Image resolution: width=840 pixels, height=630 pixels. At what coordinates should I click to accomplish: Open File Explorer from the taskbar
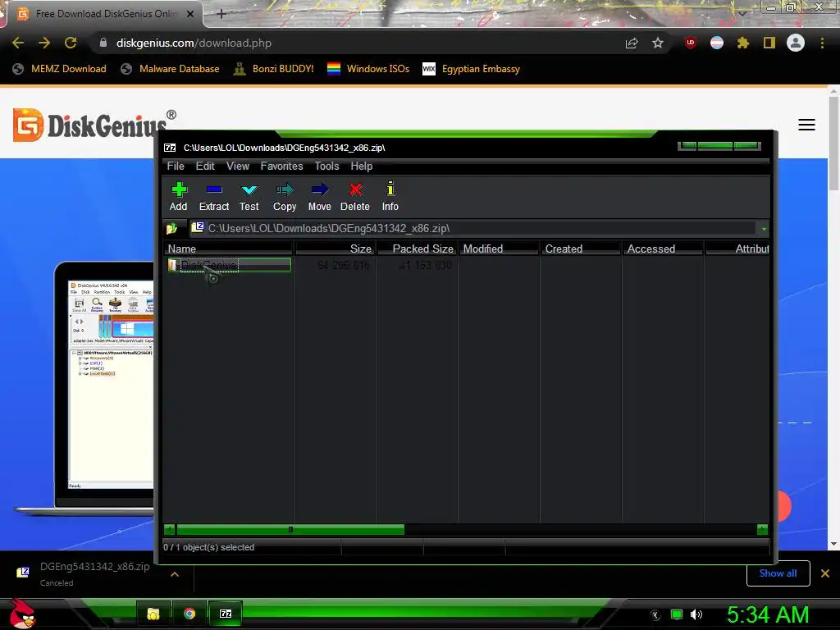pyautogui.click(x=153, y=614)
